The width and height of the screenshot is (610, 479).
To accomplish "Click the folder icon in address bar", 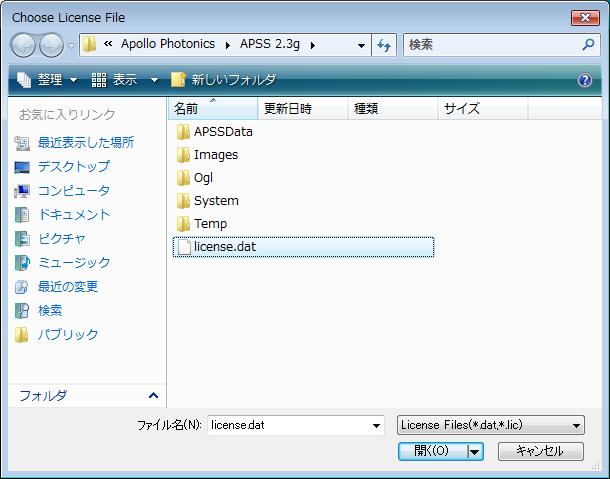I will click(89, 45).
